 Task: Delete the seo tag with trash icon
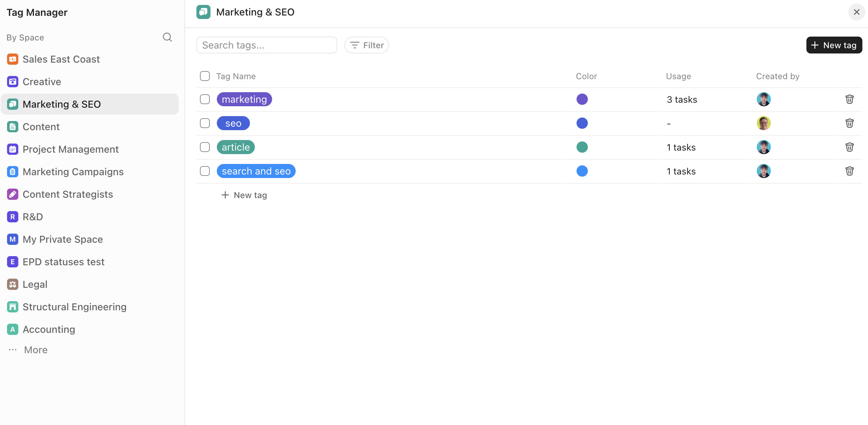[x=850, y=123]
